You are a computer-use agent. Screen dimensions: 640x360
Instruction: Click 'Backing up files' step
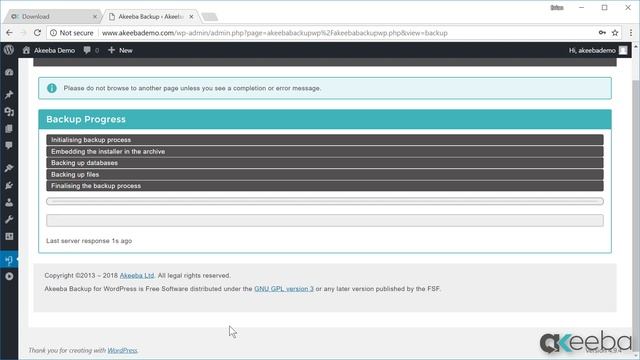coord(325,174)
